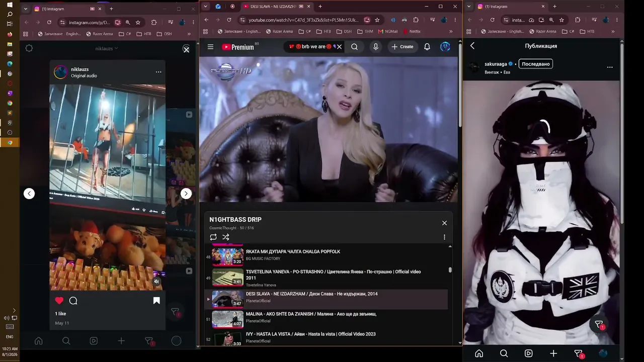Toggle the bookmark on the niklauzs post
This screenshot has height=362, width=644.
[156, 301]
